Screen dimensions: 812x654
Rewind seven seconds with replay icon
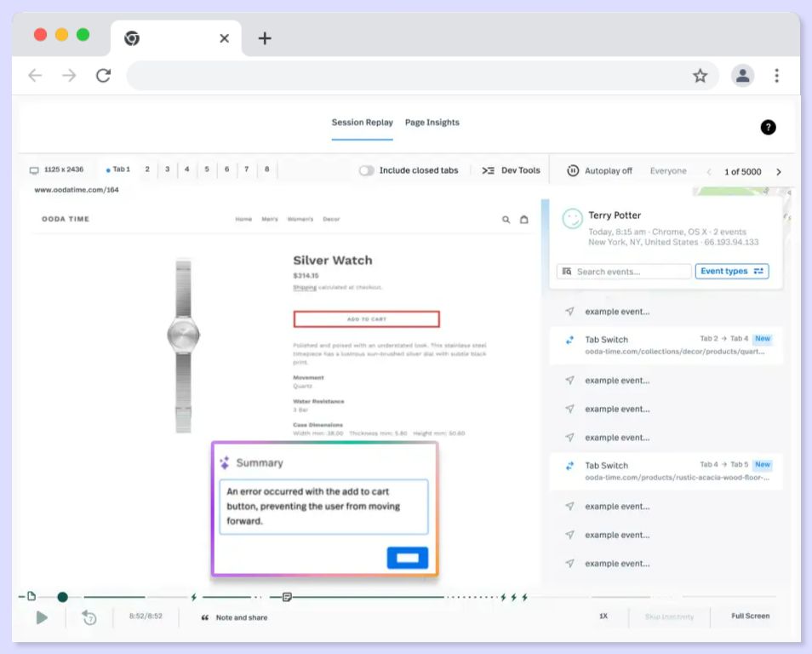pos(89,617)
